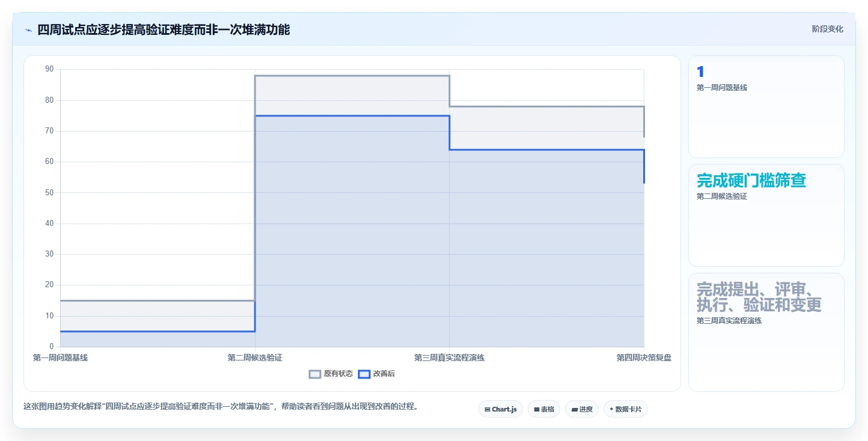The image size is (868, 441).
Task: Click the description text below the chart
Action: (221, 406)
